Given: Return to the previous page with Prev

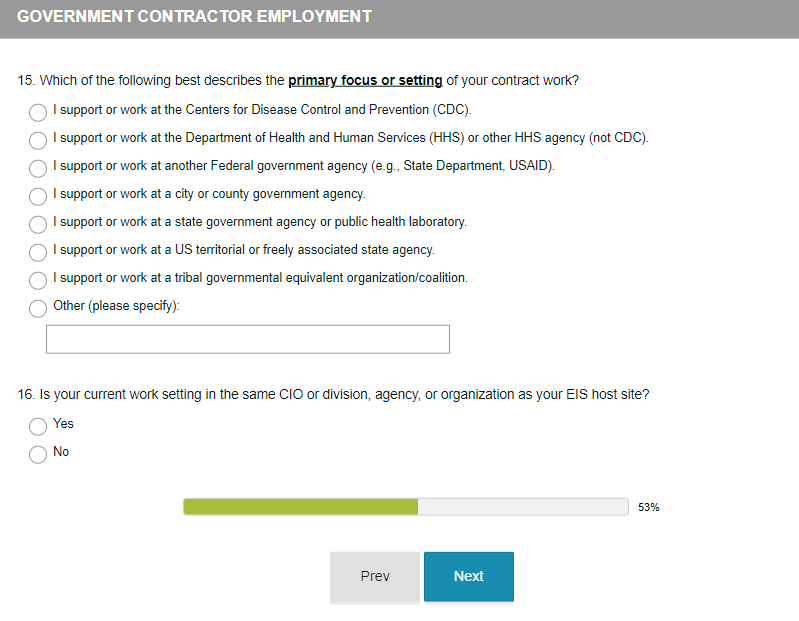Looking at the screenshot, I should click(x=375, y=576).
